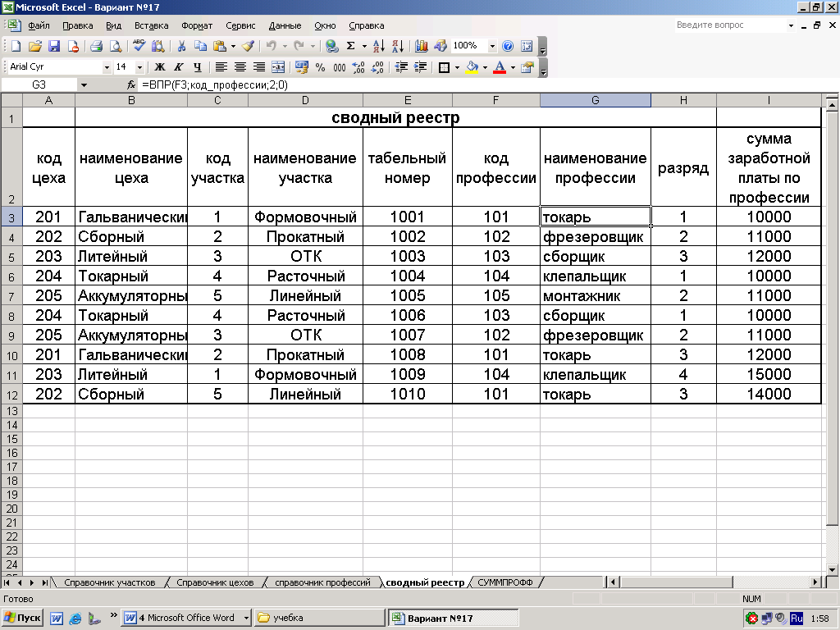Open Excel Help question icon
Viewport: 840px width, 630px height.
click(507, 46)
